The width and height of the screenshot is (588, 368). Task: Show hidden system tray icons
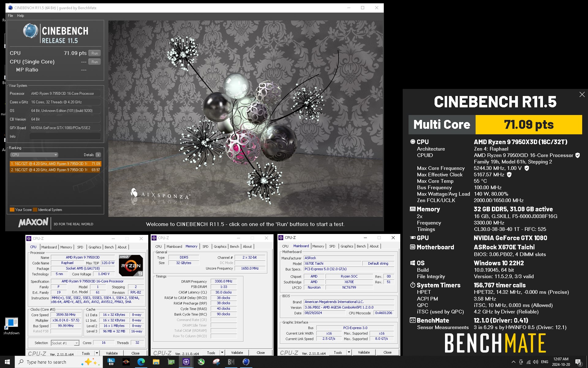[513, 362]
